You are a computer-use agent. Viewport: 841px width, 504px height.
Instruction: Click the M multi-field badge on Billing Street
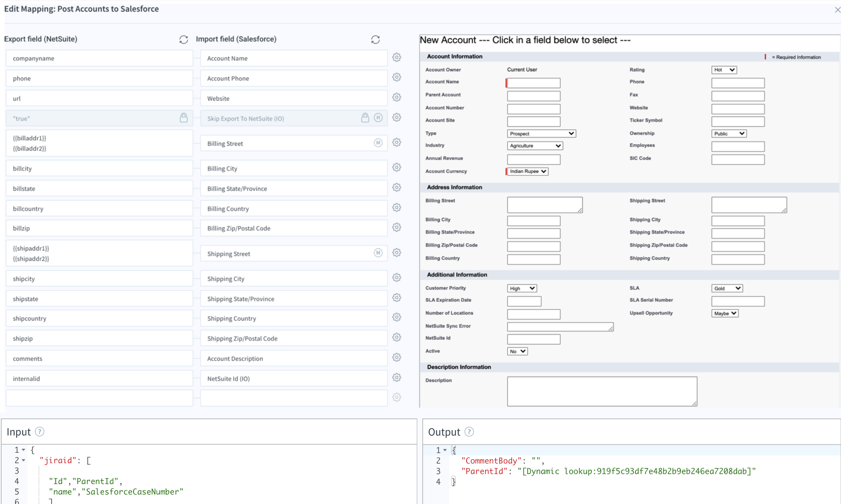pyautogui.click(x=378, y=143)
